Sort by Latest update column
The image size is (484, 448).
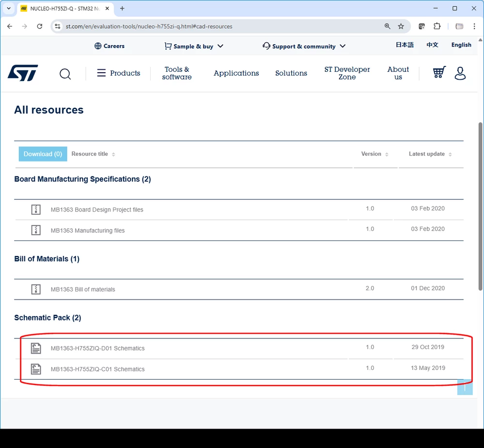430,154
